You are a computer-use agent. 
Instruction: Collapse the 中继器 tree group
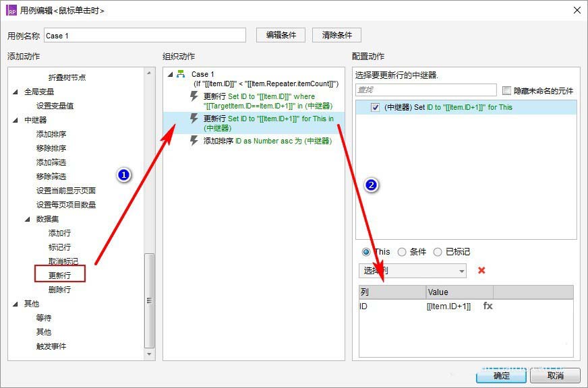pos(16,120)
